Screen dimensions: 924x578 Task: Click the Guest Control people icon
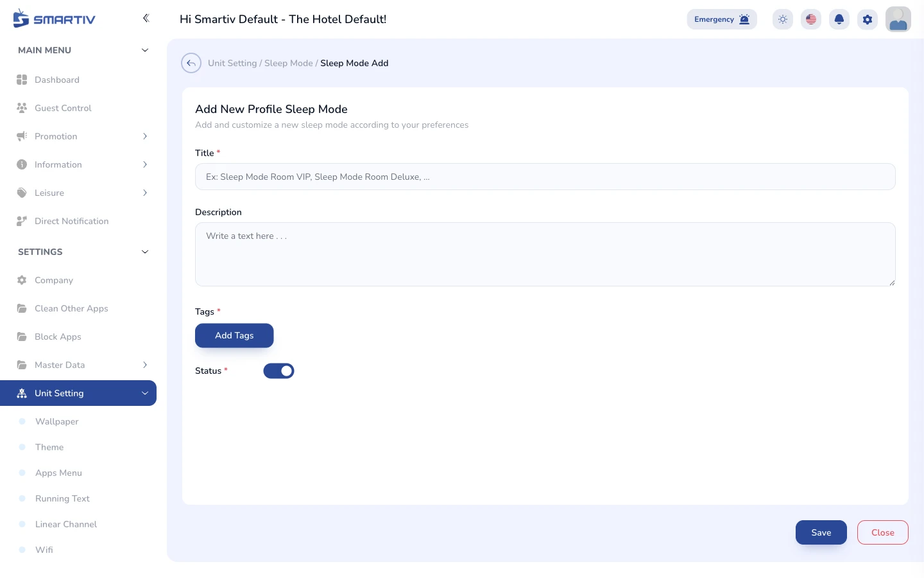click(22, 108)
